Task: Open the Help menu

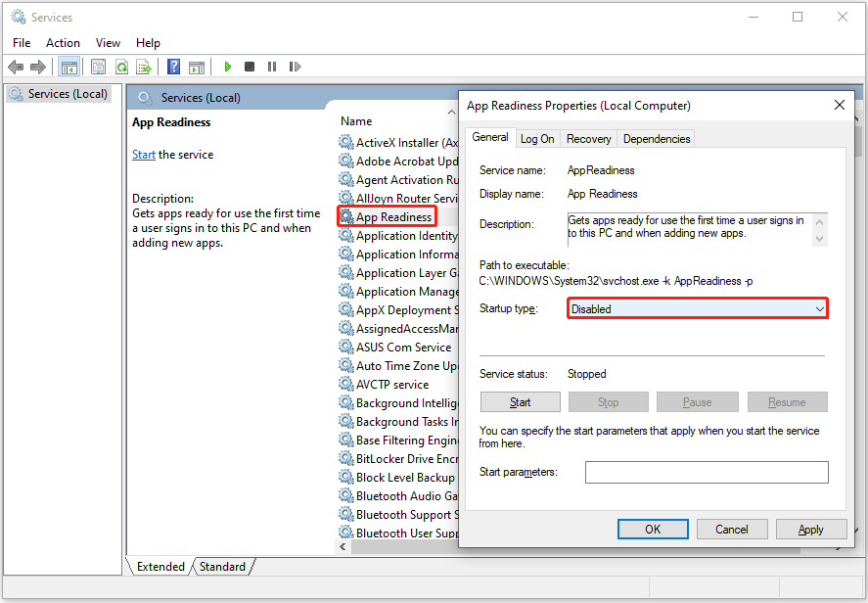Action: (148, 43)
